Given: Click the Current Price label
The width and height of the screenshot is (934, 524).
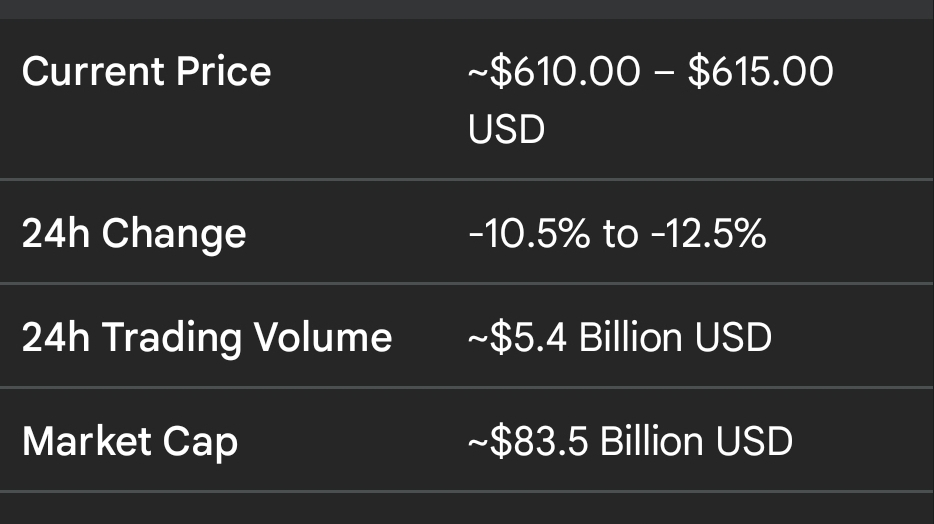Looking at the screenshot, I should coord(146,72).
